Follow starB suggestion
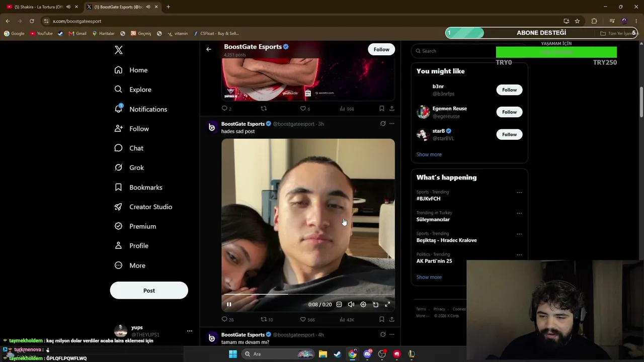 click(509, 134)
